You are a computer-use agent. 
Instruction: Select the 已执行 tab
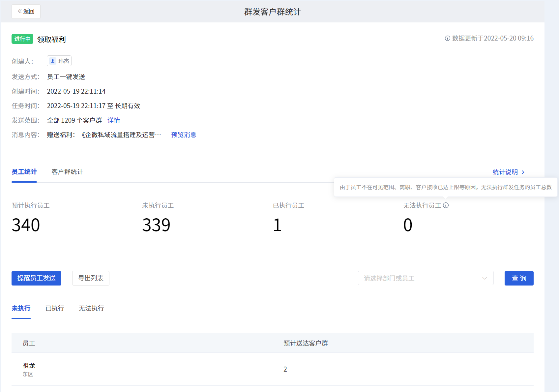[55, 308]
